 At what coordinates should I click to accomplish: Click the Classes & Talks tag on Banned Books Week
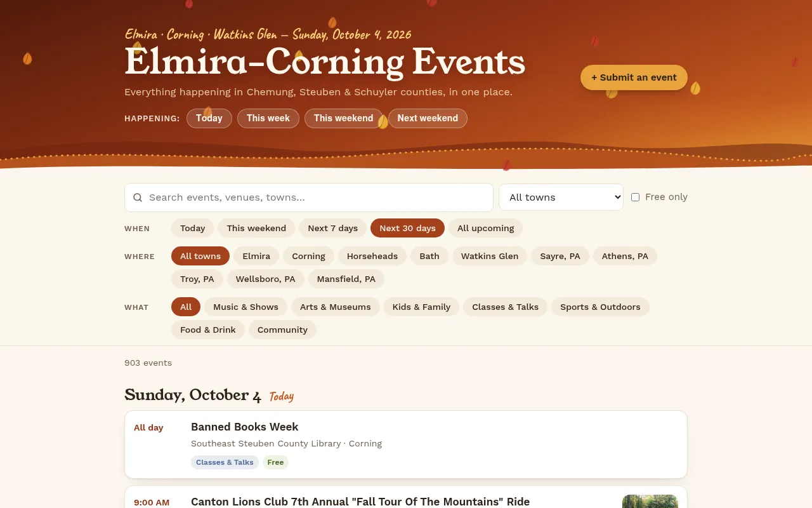point(225,462)
